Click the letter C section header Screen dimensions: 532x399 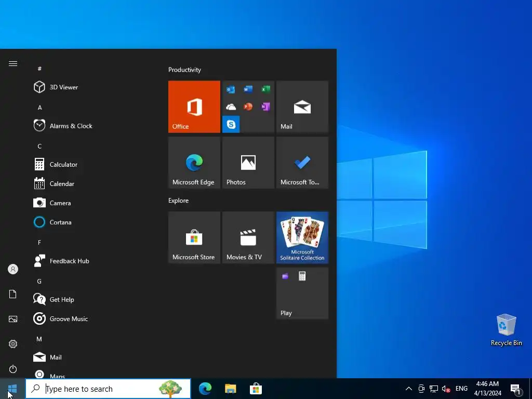tap(39, 146)
